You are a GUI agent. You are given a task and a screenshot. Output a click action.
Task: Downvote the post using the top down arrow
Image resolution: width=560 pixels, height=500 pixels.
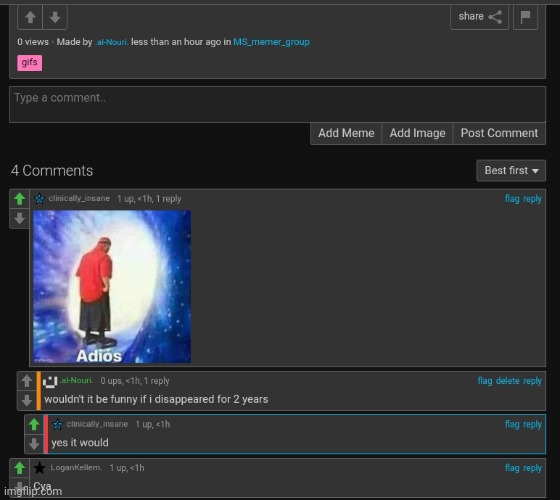55,17
